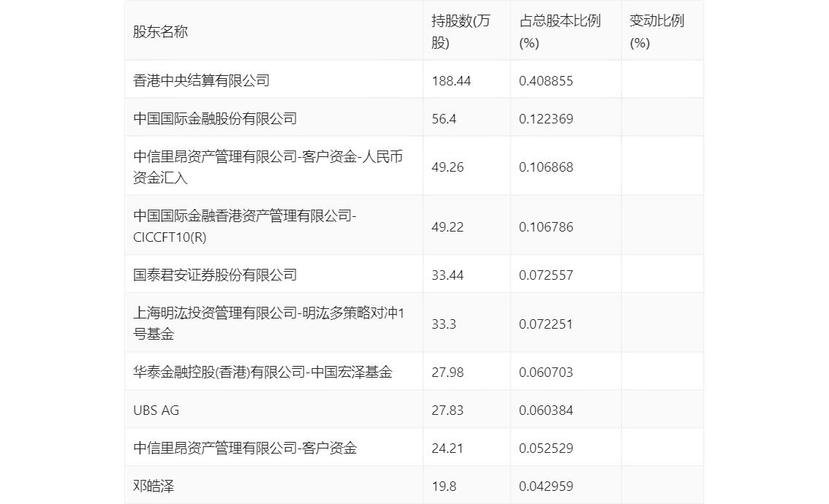Viewport: 829px width, 504px height.
Task: Click the 0.072557 percentage cell
Action: click(545, 275)
